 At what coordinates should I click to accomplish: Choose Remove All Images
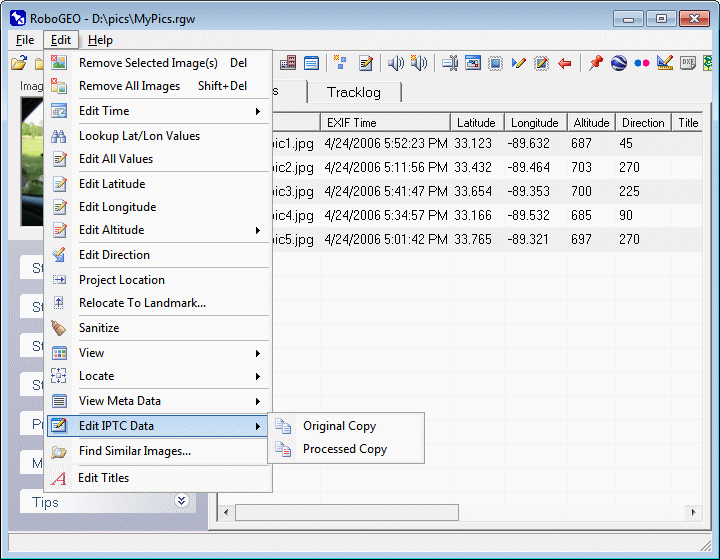point(158,86)
